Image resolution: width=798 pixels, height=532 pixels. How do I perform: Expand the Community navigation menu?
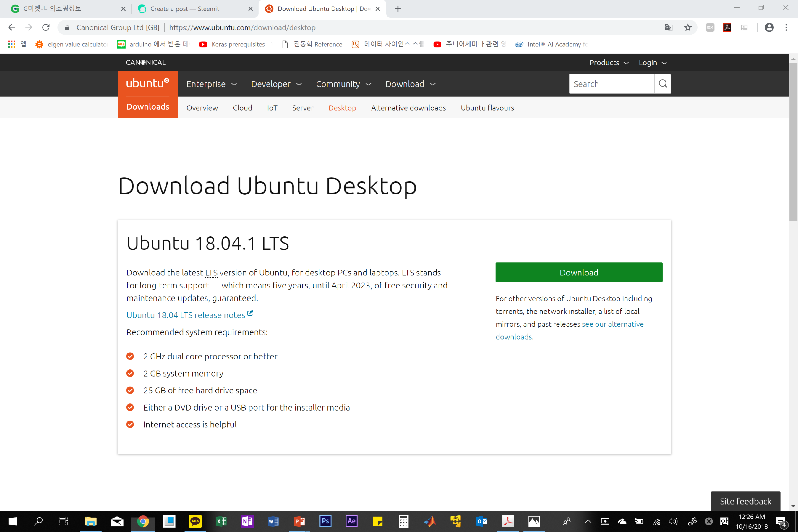point(343,84)
